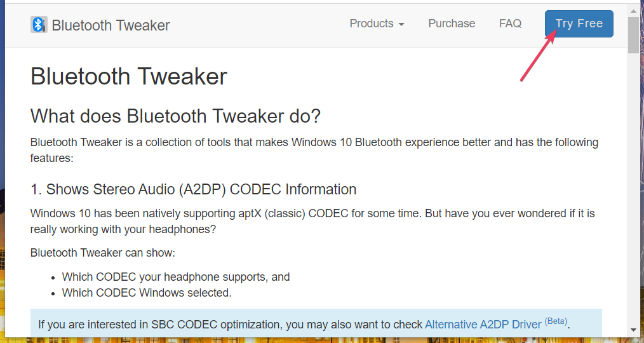Viewport: 644px width, 343px height.
Task: Click the 'What does Bluetooth Tweaker do?' heading
Action: 175,116
